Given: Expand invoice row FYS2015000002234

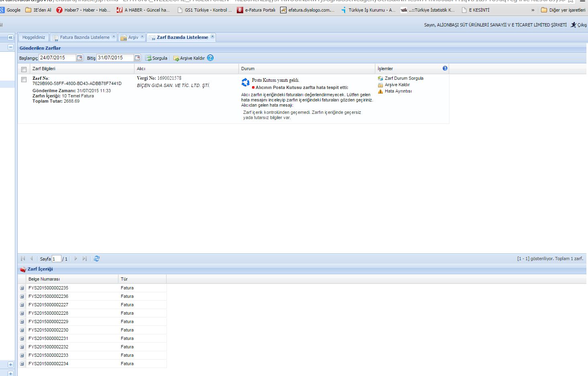Looking at the screenshot, I should tap(22, 364).
